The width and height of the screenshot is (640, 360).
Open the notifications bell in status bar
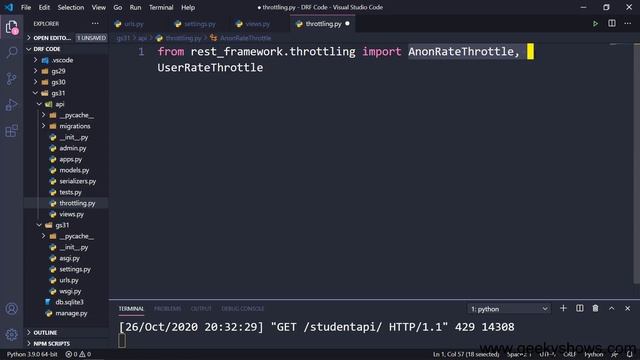click(630, 354)
